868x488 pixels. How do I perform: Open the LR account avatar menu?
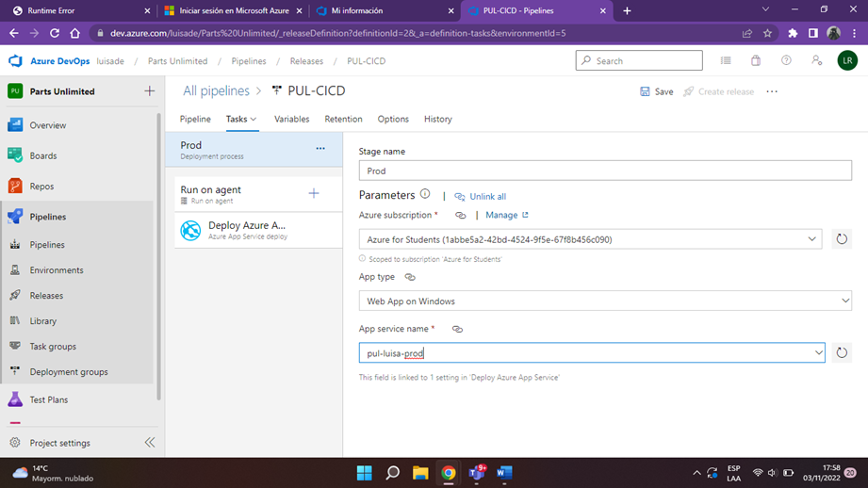point(847,60)
